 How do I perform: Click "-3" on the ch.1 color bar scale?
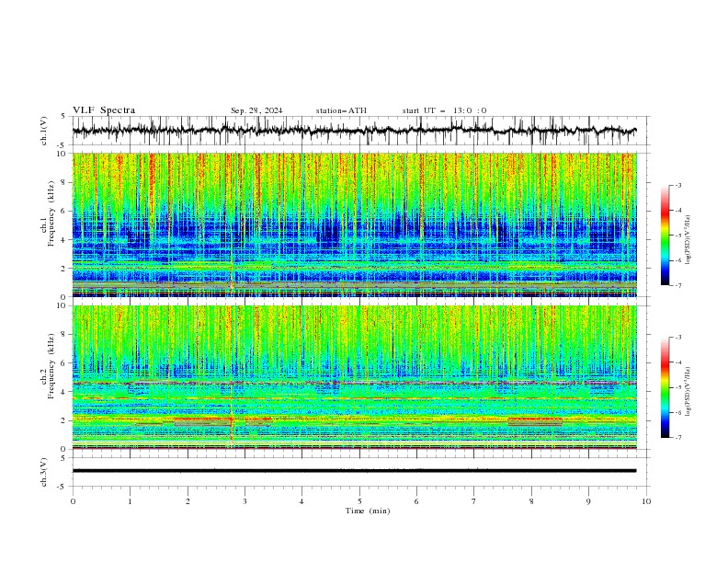click(x=677, y=185)
